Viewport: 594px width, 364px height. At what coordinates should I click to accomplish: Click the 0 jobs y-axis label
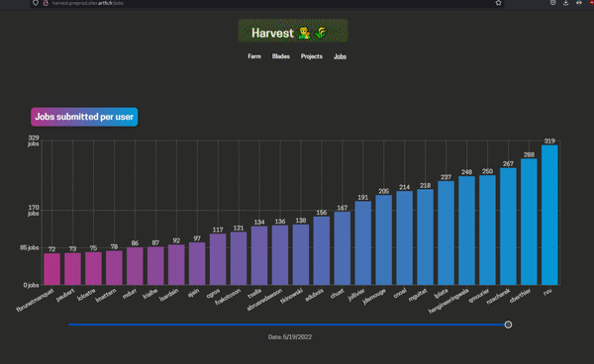31,285
